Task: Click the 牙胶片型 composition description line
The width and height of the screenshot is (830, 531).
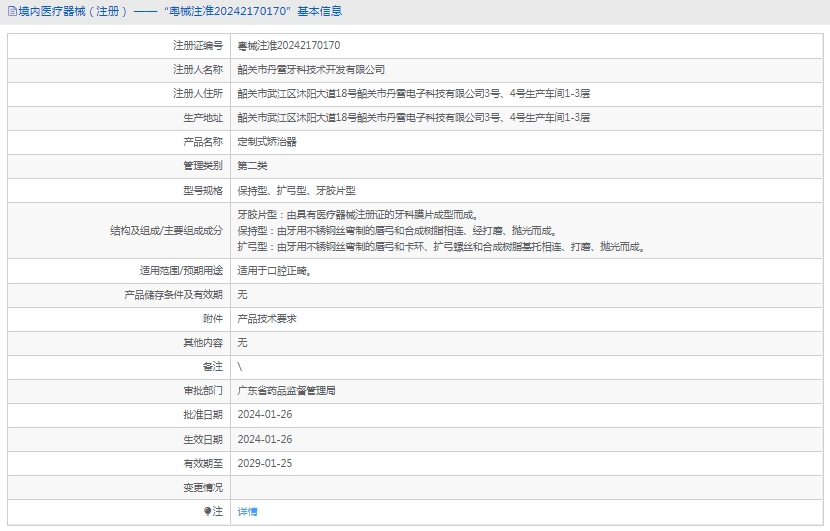Action: click(357, 215)
